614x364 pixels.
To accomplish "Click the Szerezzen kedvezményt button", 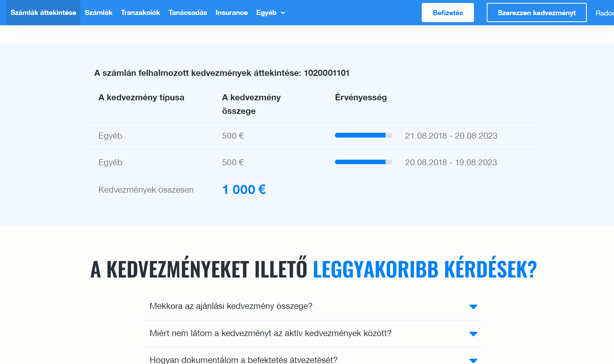I will click(537, 12).
